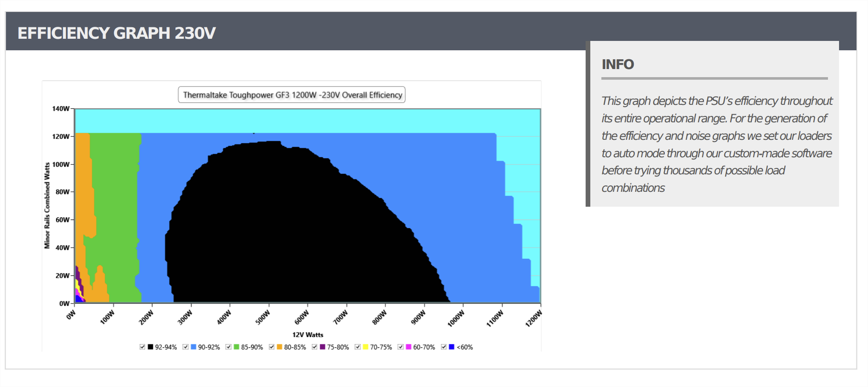Select the magenta 60-70% legend swatch
The width and height of the screenshot is (868, 387).
408,347
